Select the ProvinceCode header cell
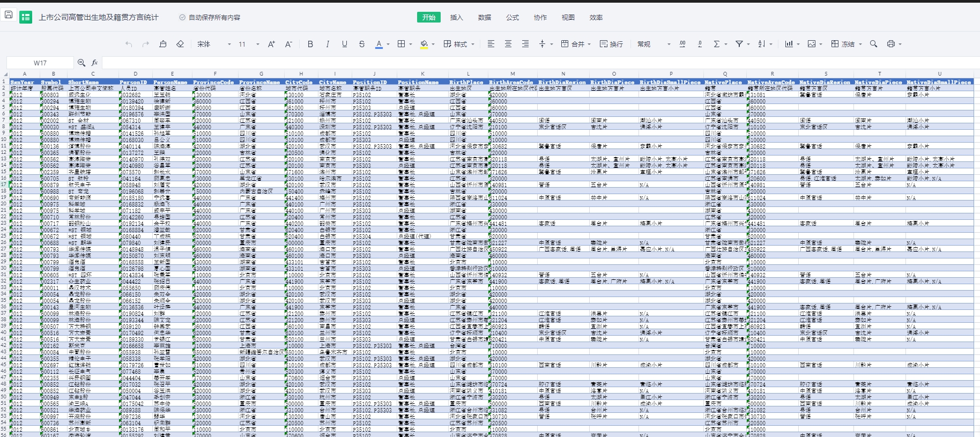Screen dimensions: 980x437 (x=215, y=82)
